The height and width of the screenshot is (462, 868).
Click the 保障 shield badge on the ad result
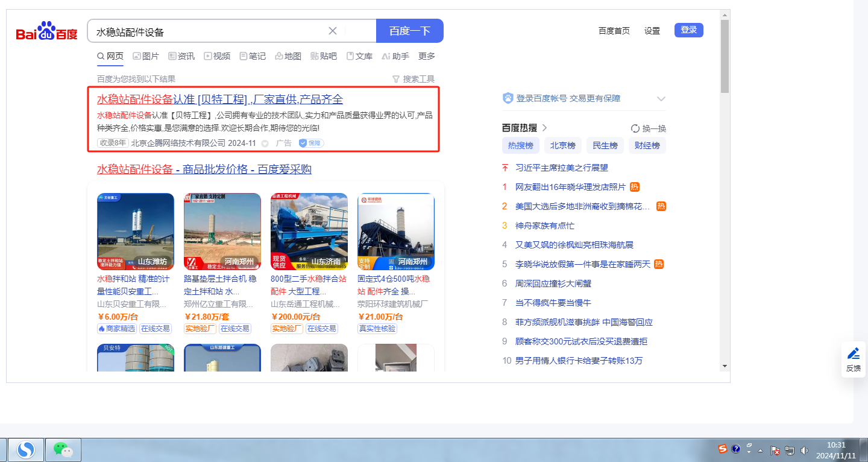click(x=312, y=143)
